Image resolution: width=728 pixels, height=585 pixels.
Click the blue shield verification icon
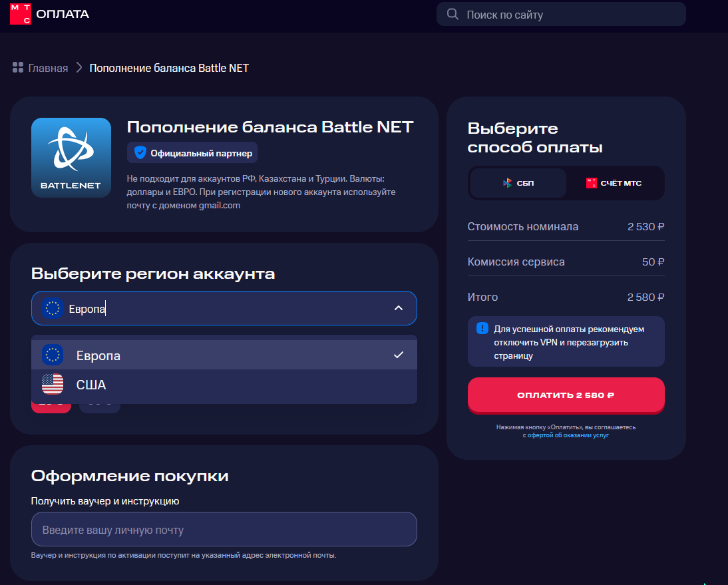pyautogui.click(x=140, y=153)
